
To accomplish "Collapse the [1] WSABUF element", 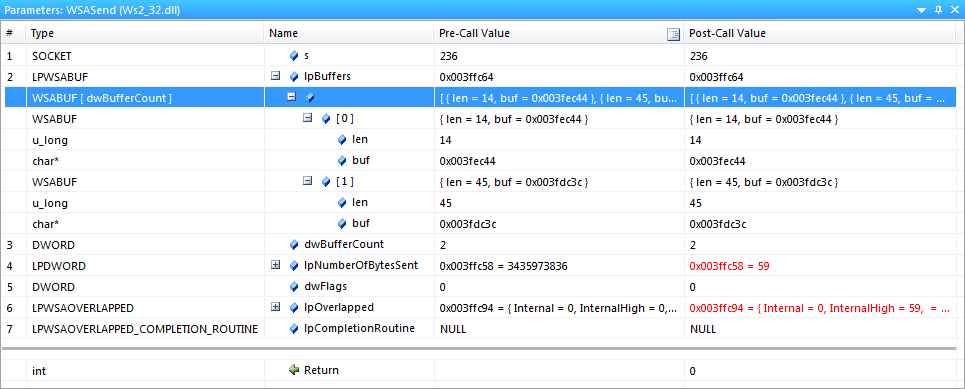I will click(308, 181).
